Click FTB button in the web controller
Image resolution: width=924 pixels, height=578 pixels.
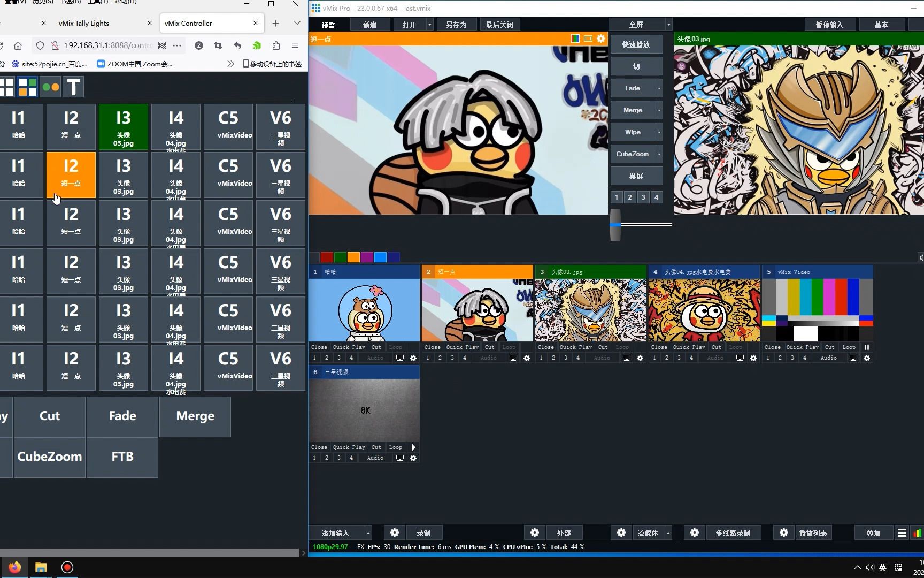122,457
